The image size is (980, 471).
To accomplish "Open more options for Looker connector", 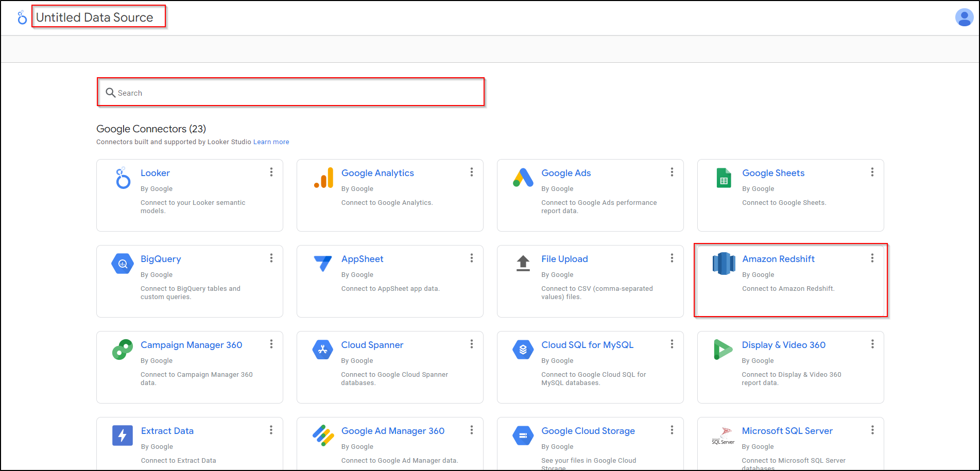I will point(271,172).
